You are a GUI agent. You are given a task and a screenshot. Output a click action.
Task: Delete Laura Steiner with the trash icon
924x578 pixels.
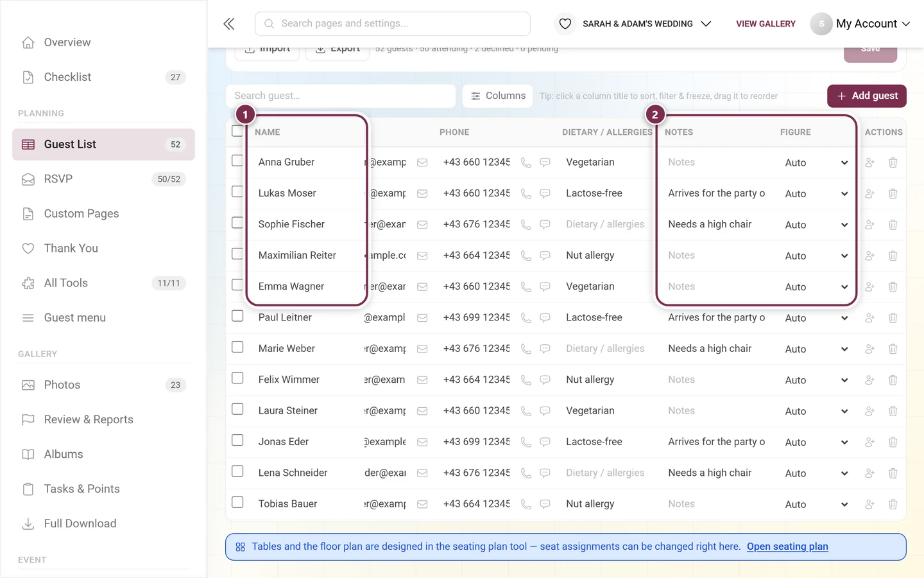pyautogui.click(x=893, y=411)
